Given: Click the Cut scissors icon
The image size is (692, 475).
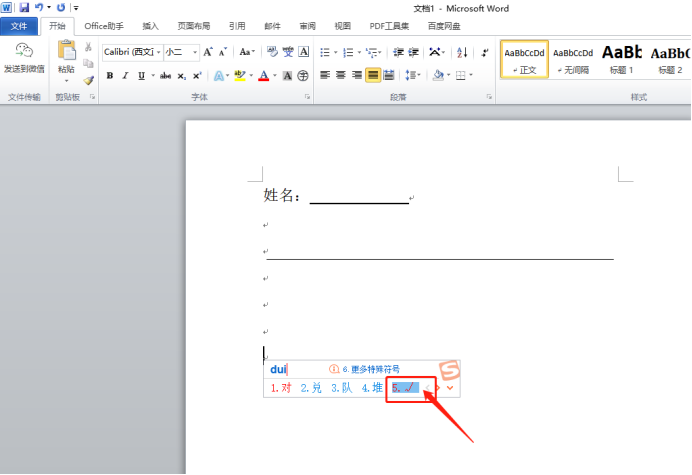Looking at the screenshot, I should pos(88,47).
